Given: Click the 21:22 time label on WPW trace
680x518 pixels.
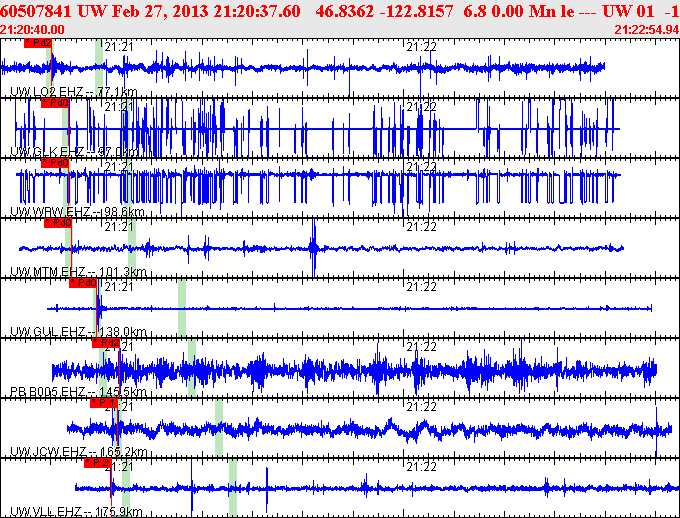Looking at the screenshot, I should coord(421,167).
